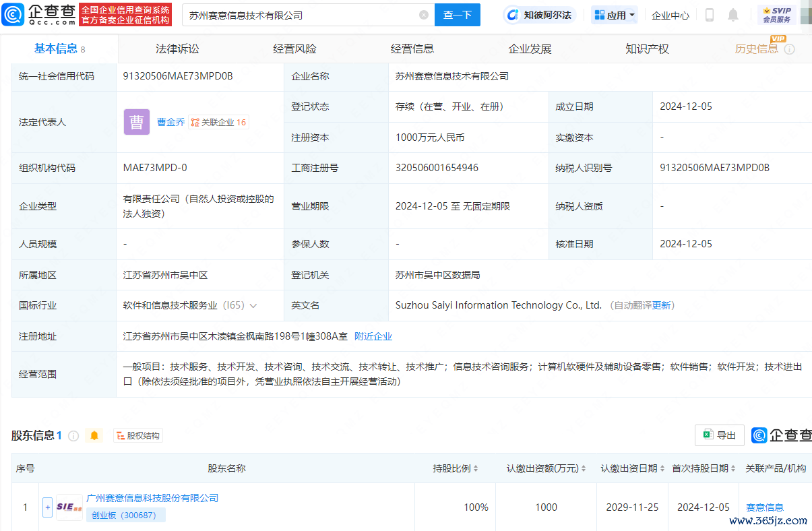Screen dimensions: 812x531
Task: Click 工商注册号 value 320506001654946
Action: 437,168
